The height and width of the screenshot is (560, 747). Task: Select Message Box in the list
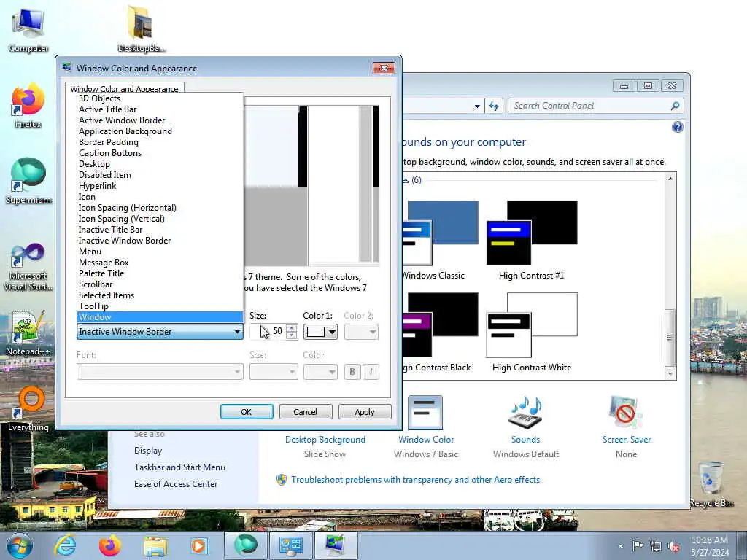pos(160,262)
